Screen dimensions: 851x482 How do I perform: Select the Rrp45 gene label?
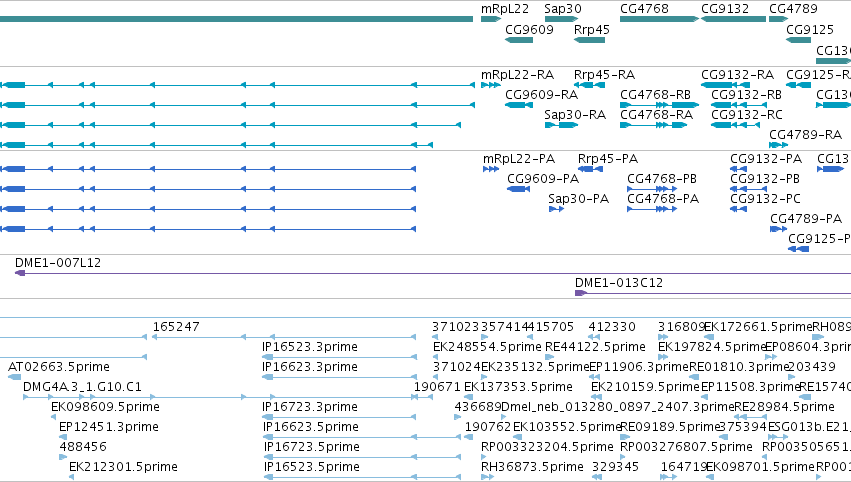(x=592, y=29)
